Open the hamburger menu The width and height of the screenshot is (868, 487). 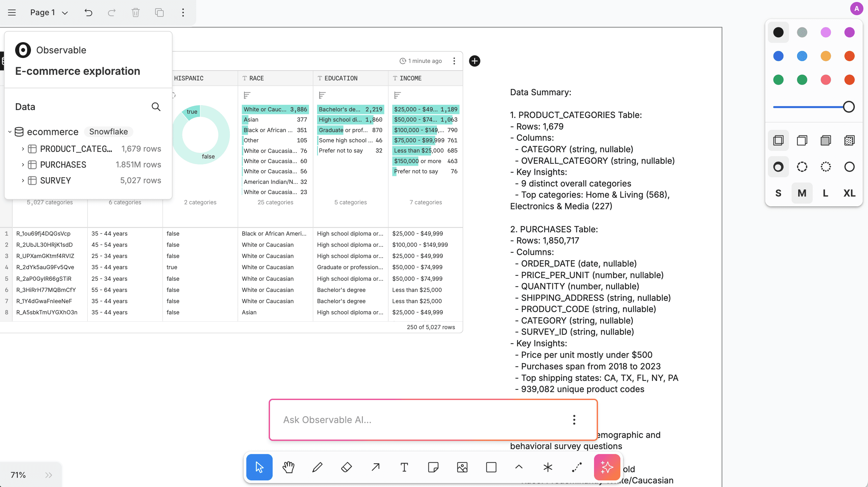[x=12, y=13]
